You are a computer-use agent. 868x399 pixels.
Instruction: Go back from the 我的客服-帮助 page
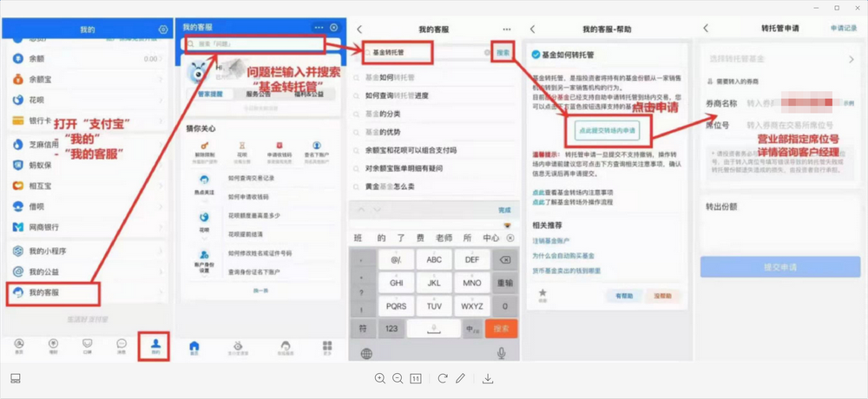pyautogui.click(x=533, y=29)
